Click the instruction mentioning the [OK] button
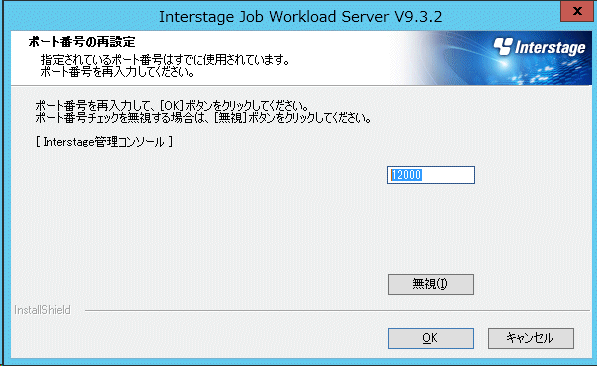 point(172,105)
